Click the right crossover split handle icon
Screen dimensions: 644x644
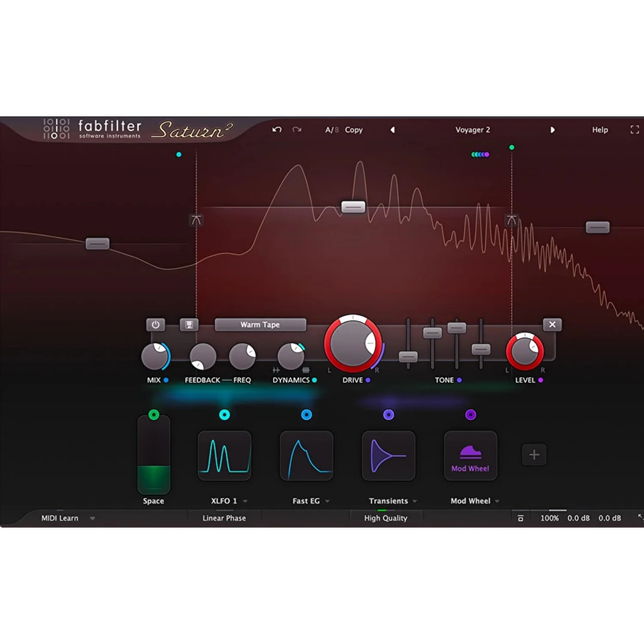(x=511, y=220)
